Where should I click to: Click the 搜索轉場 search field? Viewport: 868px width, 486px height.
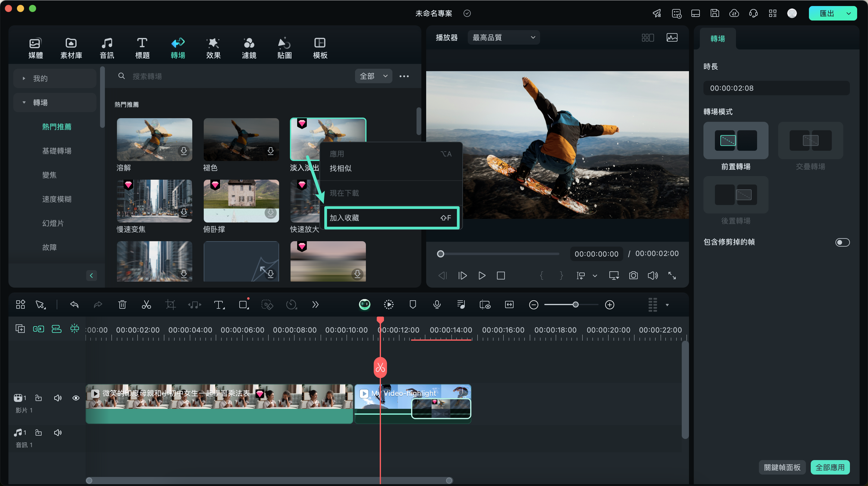click(232, 76)
